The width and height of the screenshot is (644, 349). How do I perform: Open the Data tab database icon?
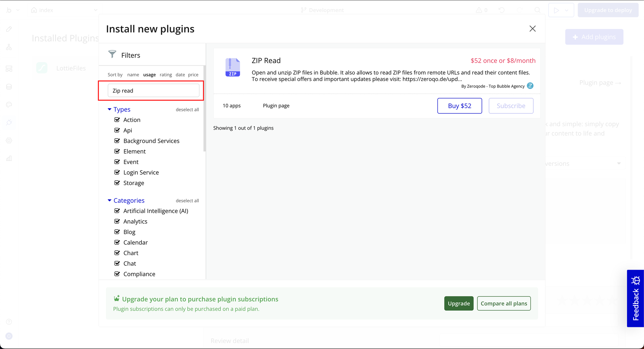tap(9, 87)
